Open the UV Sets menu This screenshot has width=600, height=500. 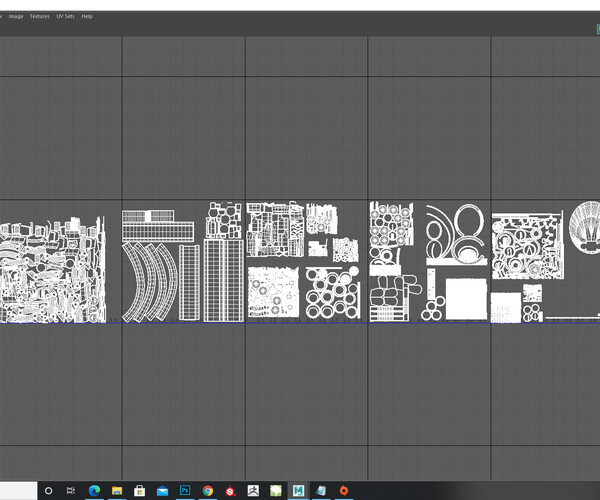point(65,17)
